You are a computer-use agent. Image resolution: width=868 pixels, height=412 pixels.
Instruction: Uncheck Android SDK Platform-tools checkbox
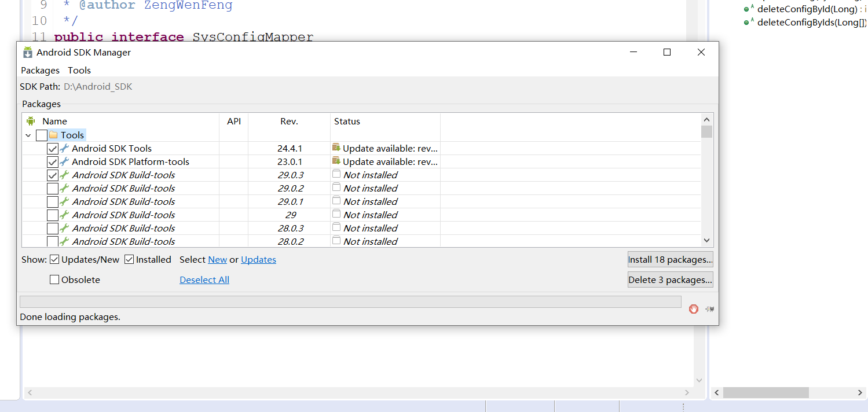pos(52,162)
